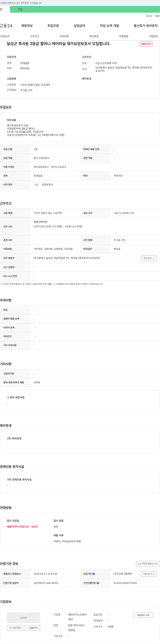Click the help icon beside 구인인증번호

click(98, 583)
